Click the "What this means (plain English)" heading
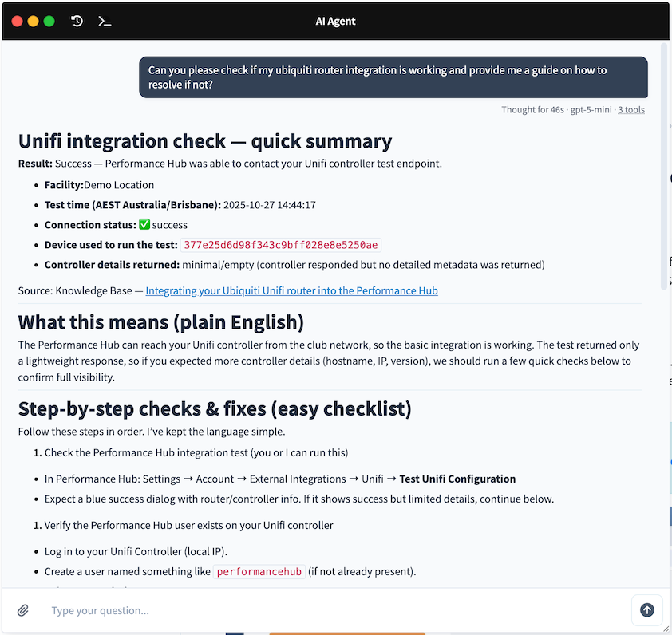Image resolution: width=672 pixels, height=635 pixels. point(161,322)
